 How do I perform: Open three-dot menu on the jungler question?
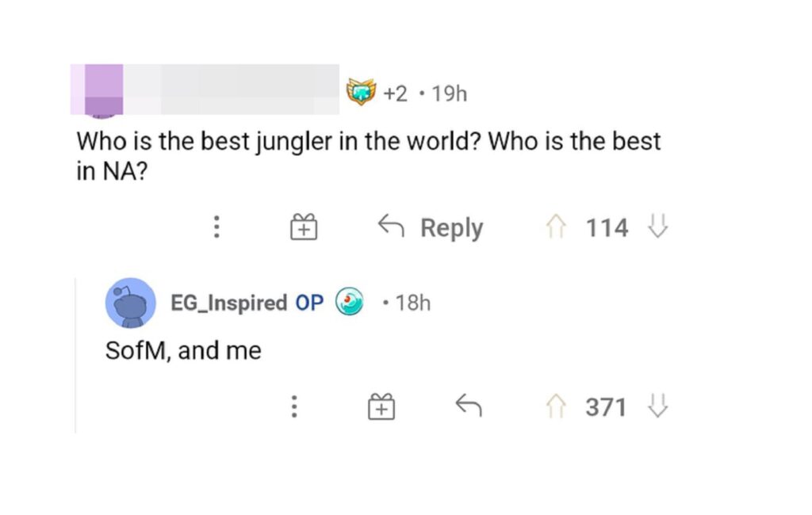214,228
